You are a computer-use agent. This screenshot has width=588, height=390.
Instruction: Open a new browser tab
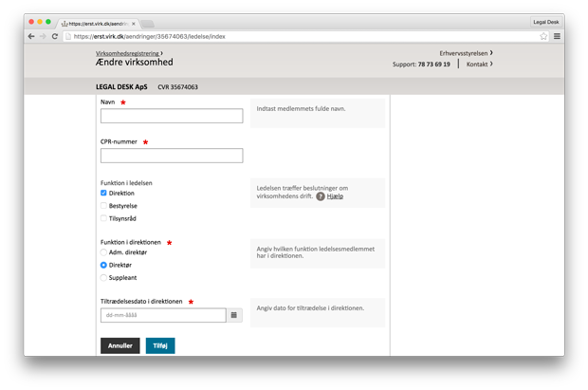click(148, 24)
